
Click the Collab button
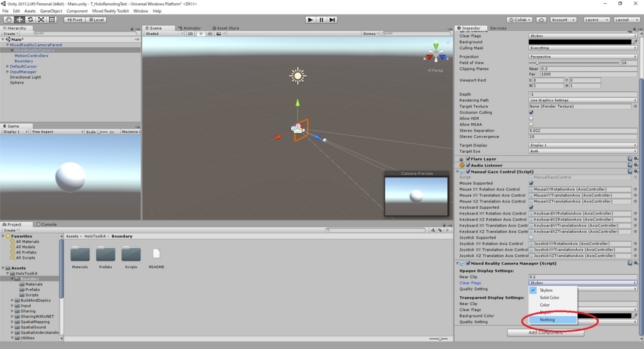click(520, 19)
